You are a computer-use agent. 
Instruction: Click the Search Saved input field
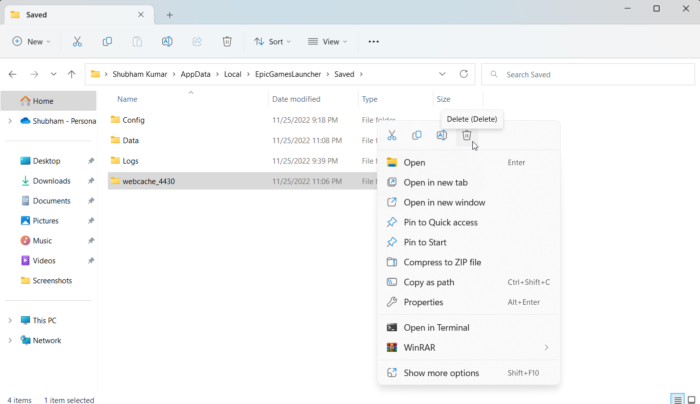[588, 75]
